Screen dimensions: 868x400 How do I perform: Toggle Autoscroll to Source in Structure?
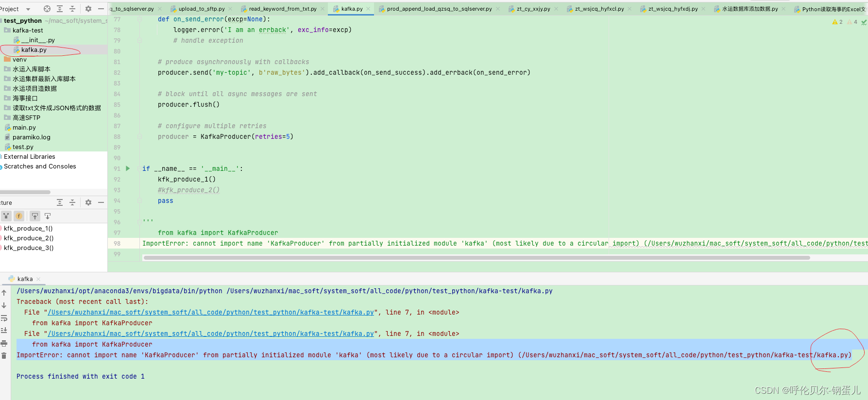point(35,216)
